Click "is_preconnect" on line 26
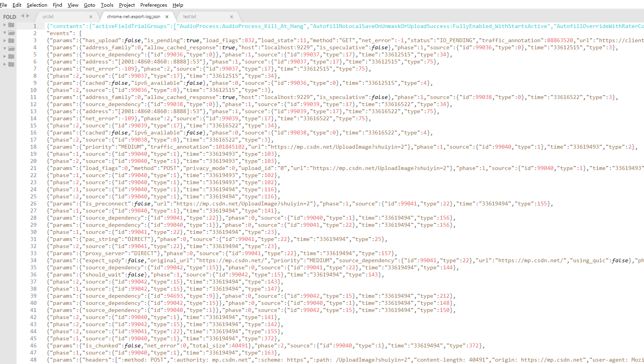644x364 pixels. pos(107,203)
